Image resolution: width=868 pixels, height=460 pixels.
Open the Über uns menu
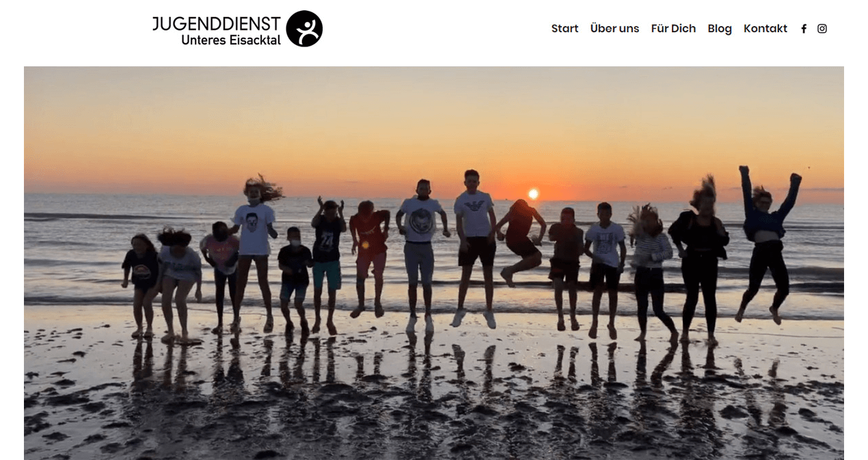tap(614, 29)
